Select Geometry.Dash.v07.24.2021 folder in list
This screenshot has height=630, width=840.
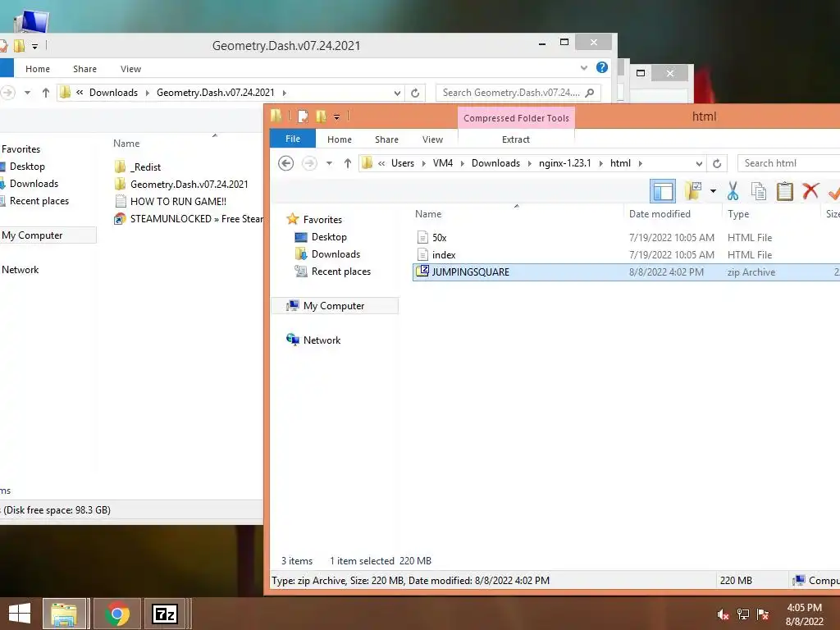(x=189, y=185)
